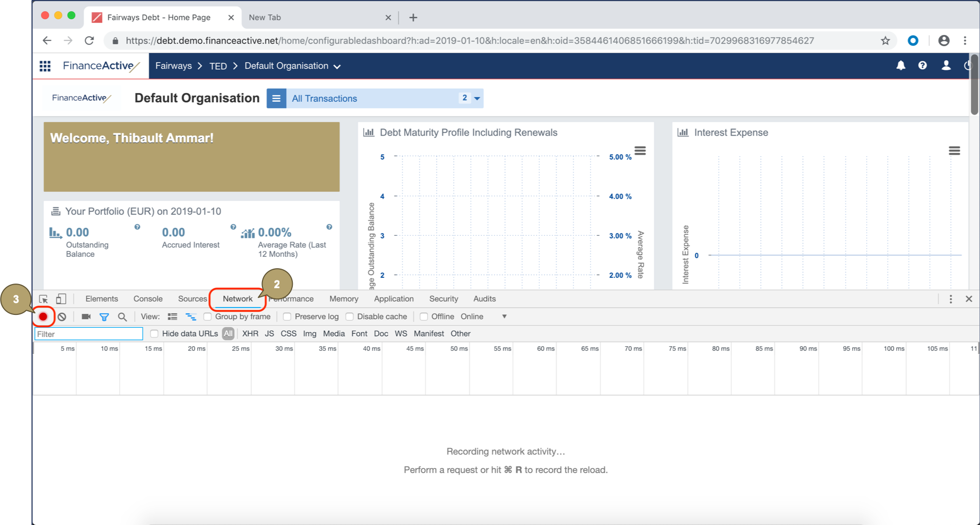Expand the All Transactions dropdown
980x525 pixels.
476,98
